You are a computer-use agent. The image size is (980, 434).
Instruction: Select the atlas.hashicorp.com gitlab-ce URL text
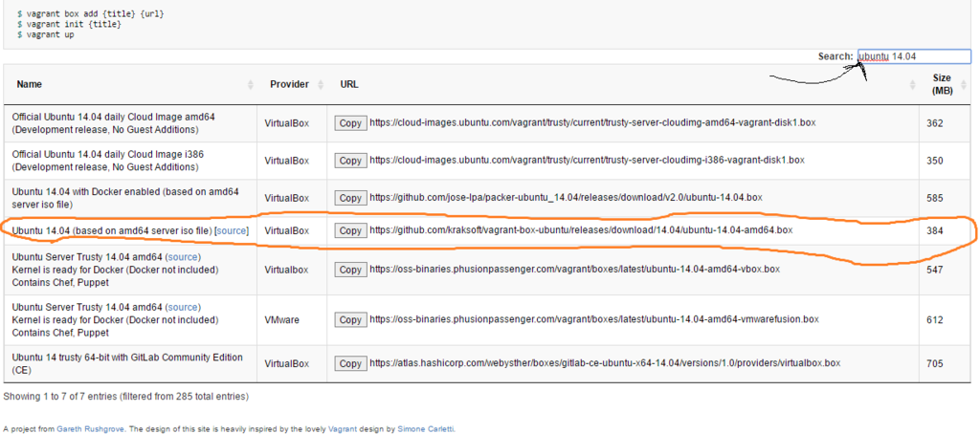(606, 363)
